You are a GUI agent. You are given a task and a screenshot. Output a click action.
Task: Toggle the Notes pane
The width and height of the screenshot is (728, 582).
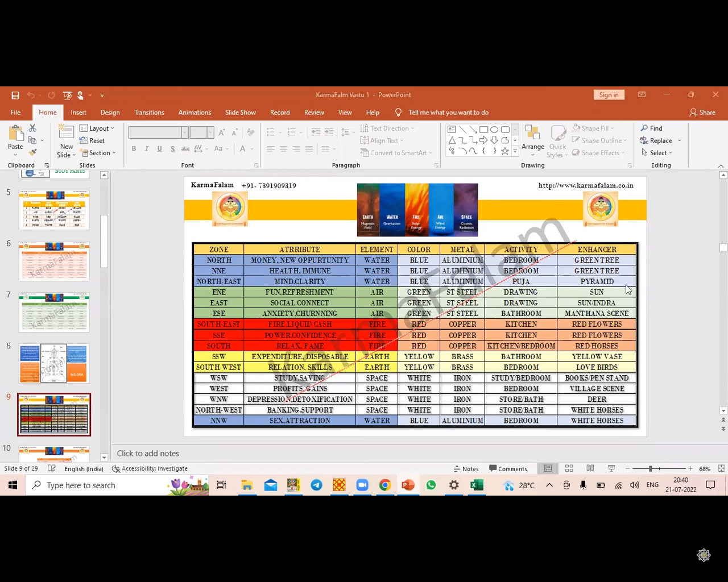[x=466, y=469]
